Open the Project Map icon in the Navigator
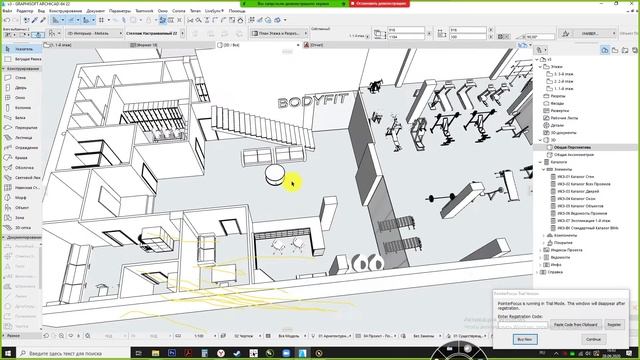 click(x=605, y=50)
